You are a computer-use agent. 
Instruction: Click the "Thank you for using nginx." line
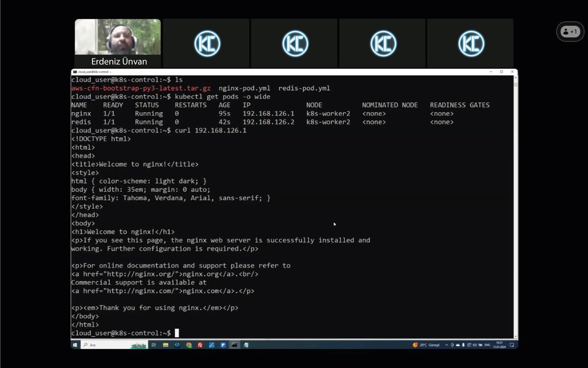point(155,308)
